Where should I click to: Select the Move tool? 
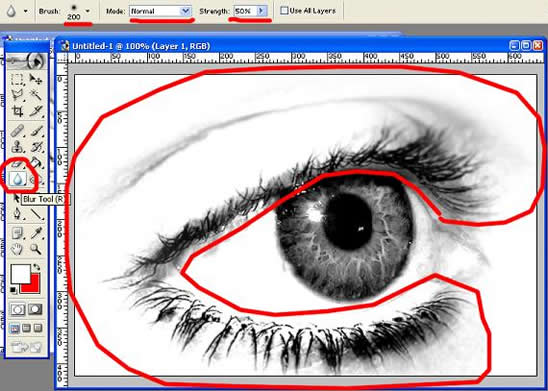click(x=36, y=79)
